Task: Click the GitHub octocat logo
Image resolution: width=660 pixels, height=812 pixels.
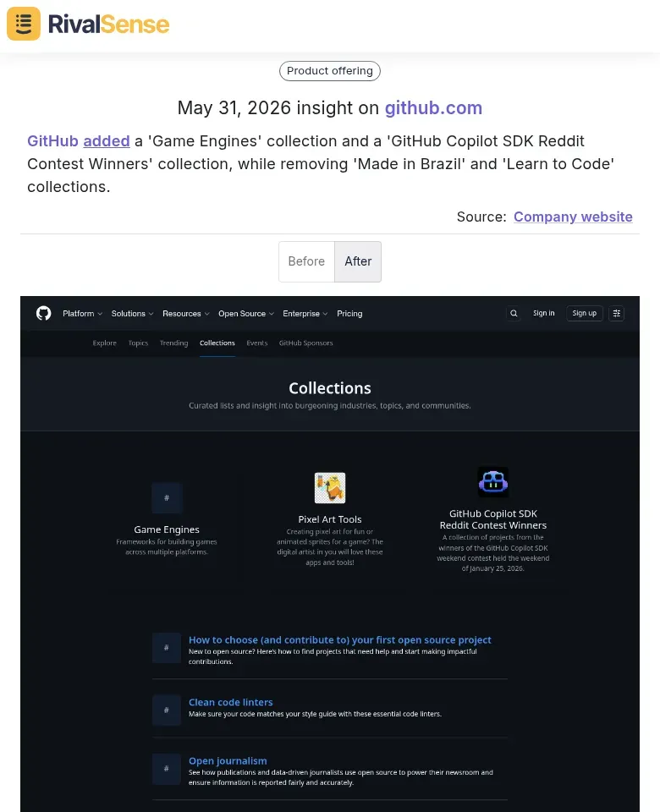Action: click(43, 313)
